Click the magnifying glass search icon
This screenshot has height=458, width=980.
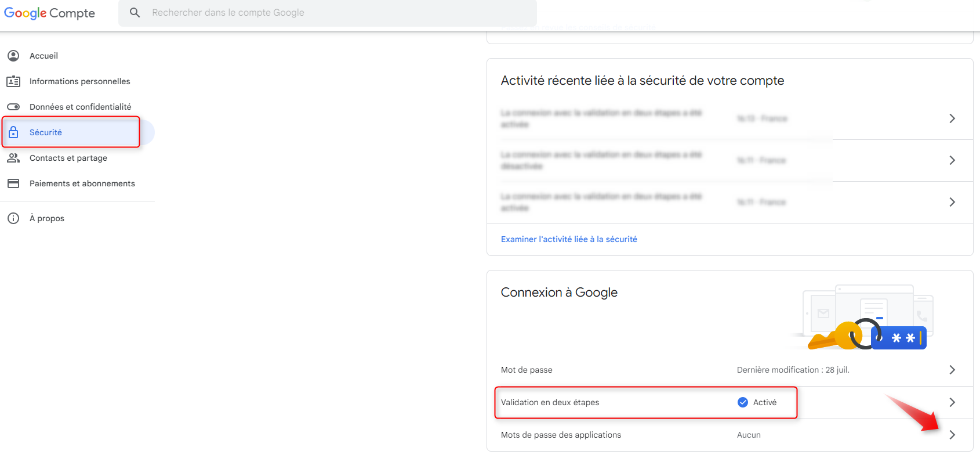click(135, 12)
